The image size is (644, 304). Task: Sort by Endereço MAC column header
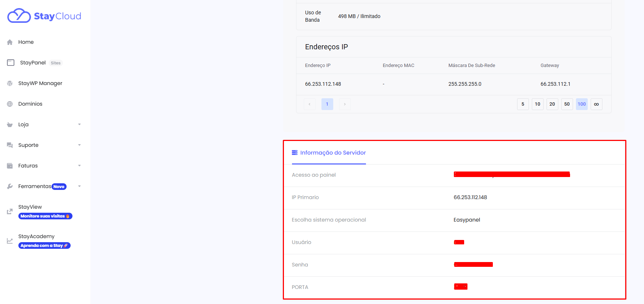398,66
